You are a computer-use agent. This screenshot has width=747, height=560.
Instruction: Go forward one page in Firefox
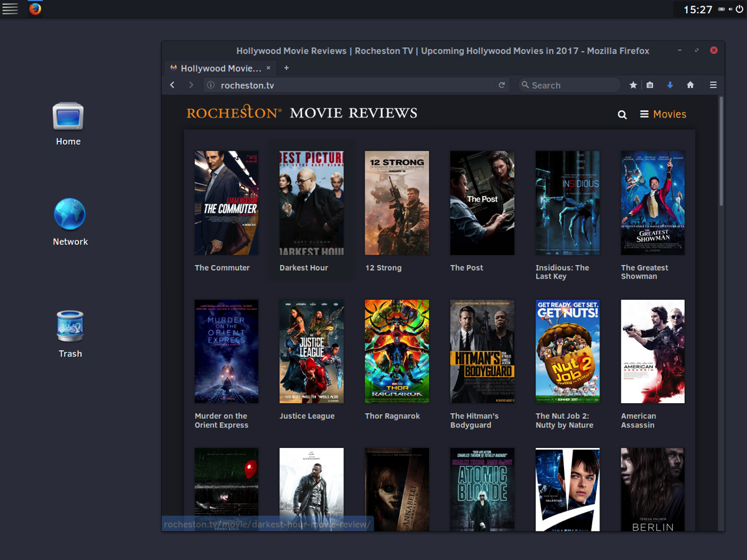click(191, 85)
